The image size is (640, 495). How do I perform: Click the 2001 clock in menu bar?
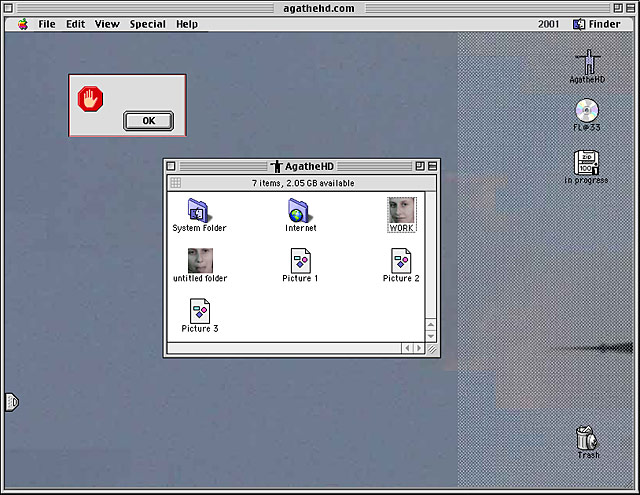point(548,24)
